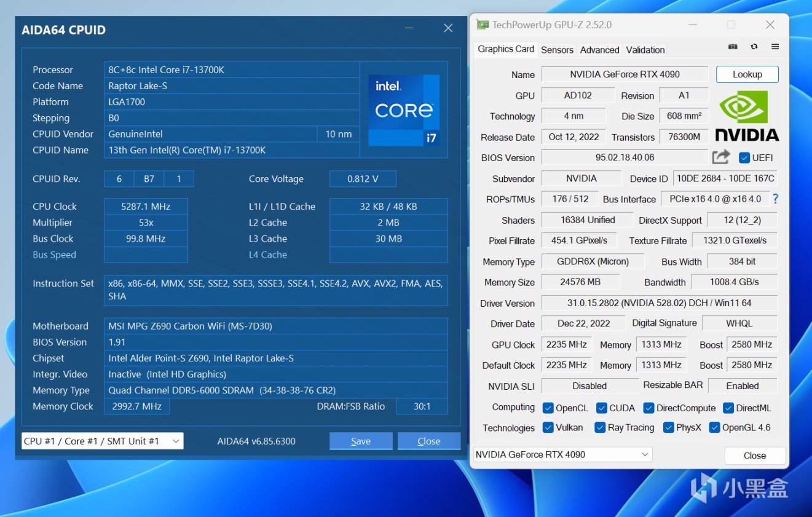Screen dimensions: 812x517
Task: Open the Validation tab
Action: (645, 50)
